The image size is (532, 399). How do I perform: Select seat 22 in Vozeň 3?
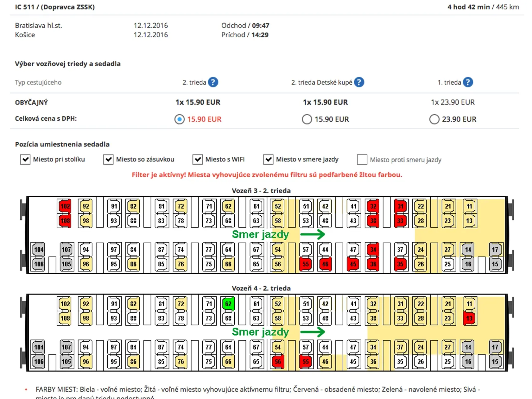tap(421, 206)
